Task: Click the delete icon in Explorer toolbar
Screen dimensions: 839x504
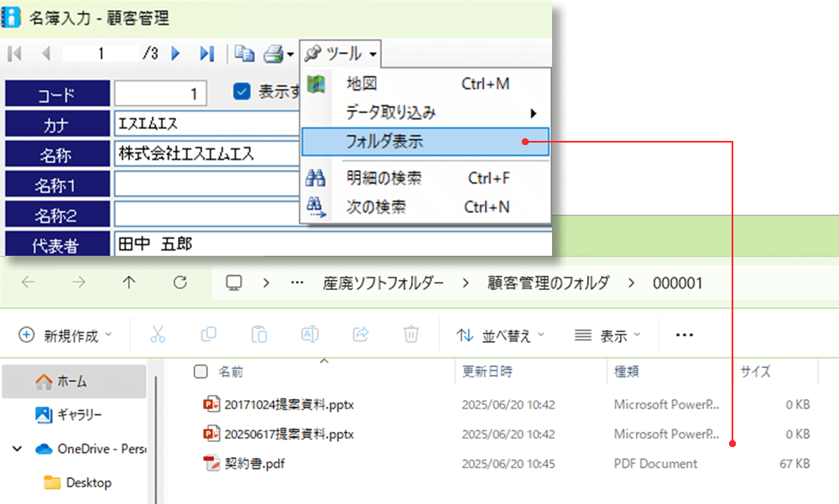Action: [x=410, y=334]
